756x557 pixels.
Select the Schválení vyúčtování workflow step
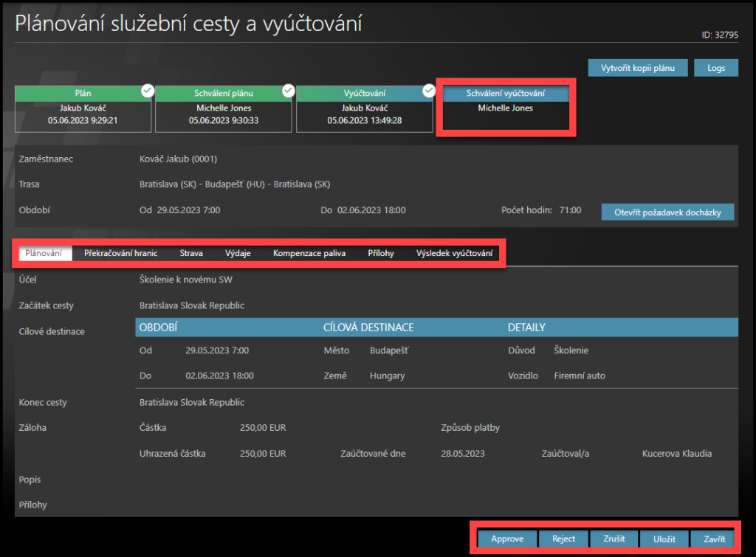[505, 101]
